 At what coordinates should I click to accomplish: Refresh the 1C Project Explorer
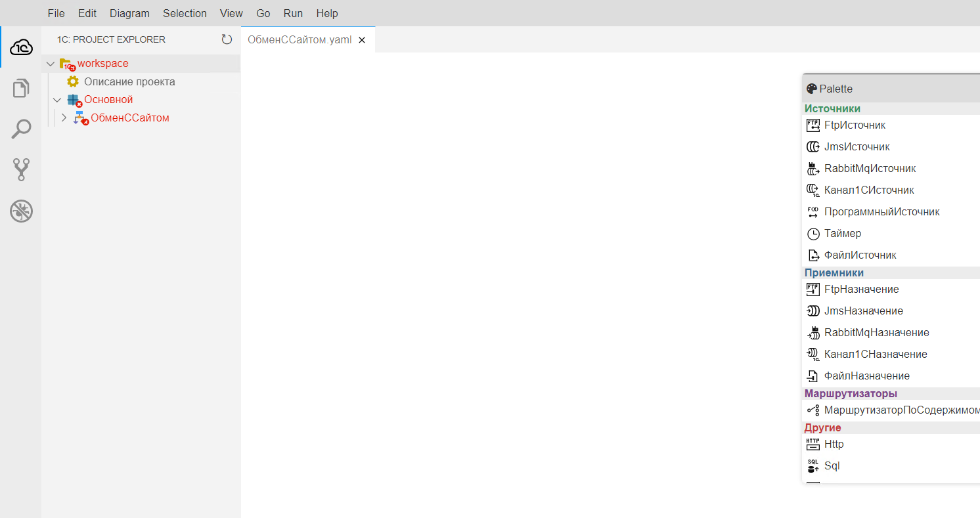click(227, 39)
